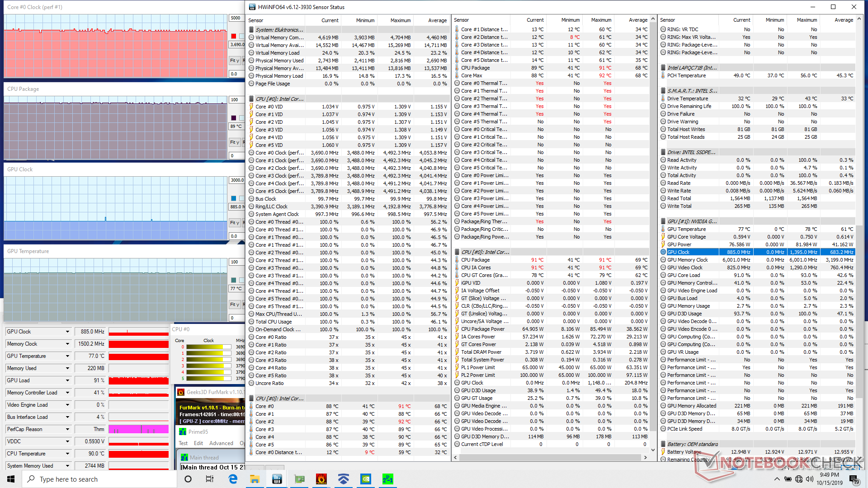Viewport: 868px width, 488px height.
Task: Open the CPU Temperature sensor dropdown
Action: click(67, 454)
